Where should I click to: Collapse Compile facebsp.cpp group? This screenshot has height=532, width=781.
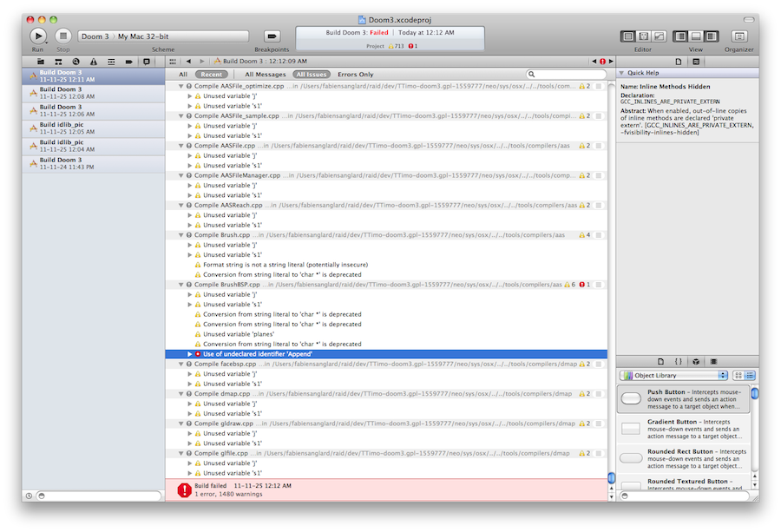[x=181, y=365]
